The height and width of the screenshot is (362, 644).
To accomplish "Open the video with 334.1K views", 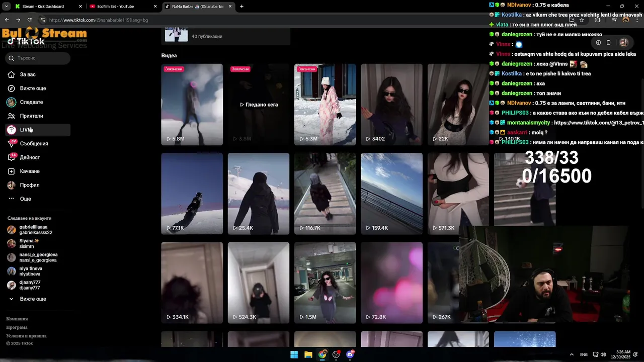I will coord(192,283).
